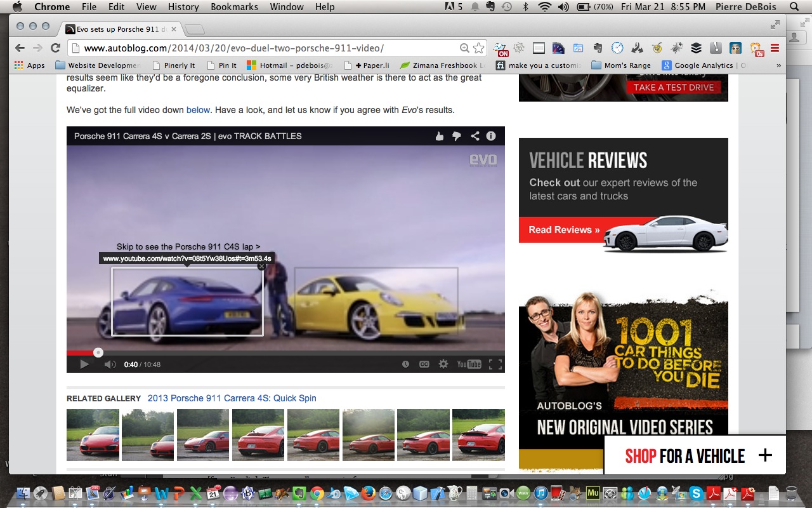Image resolution: width=812 pixels, height=508 pixels.
Task: Toggle closed captions on the video
Action: click(x=424, y=364)
